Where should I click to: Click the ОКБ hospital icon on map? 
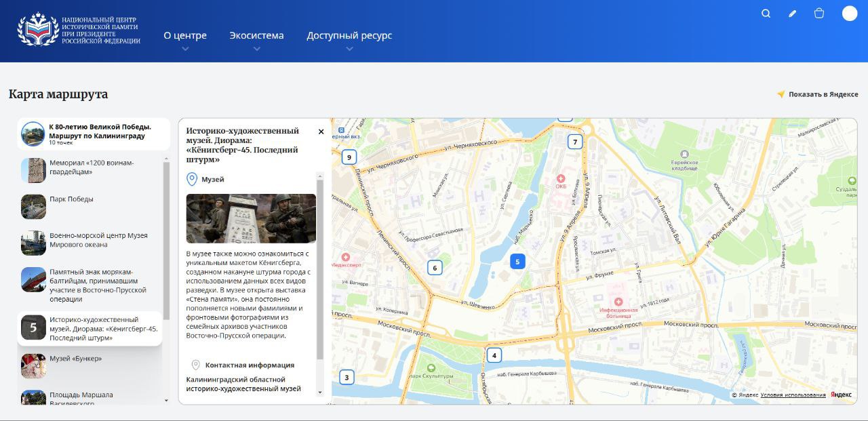pos(561,178)
